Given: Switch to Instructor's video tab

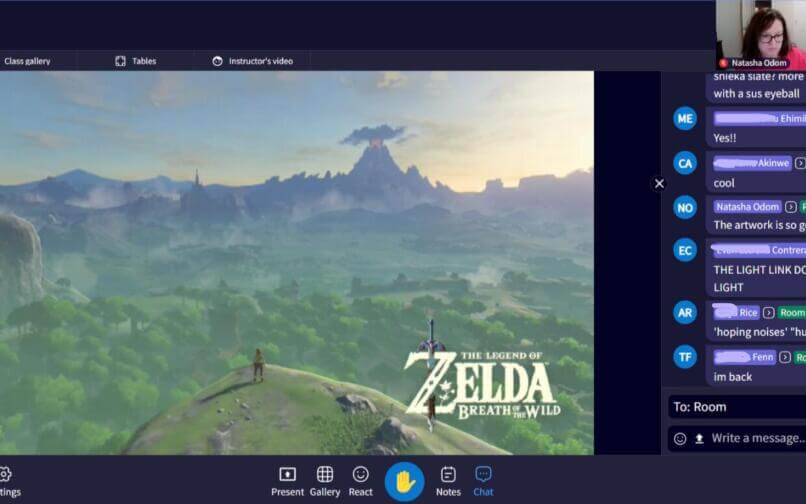Looking at the screenshot, I should click(x=252, y=61).
